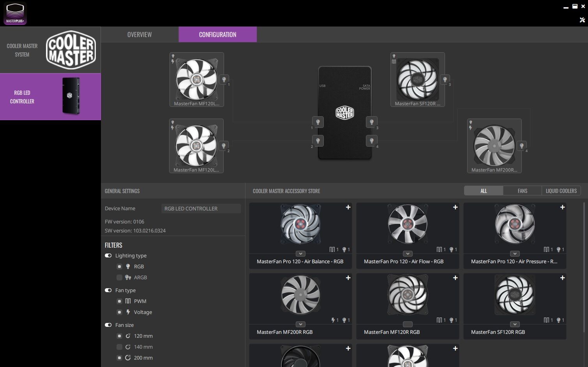The width and height of the screenshot is (588, 367).
Task: Click the 120 mm fan size icon
Action: pyautogui.click(x=128, y=336)
